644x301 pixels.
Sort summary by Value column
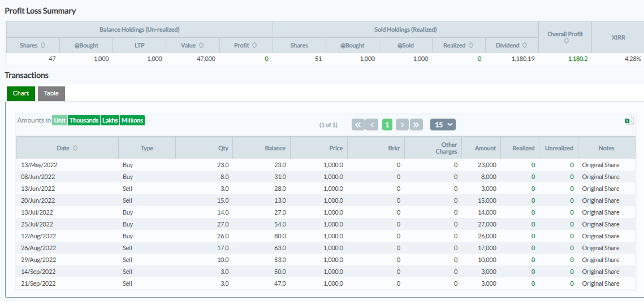point(201,46)
